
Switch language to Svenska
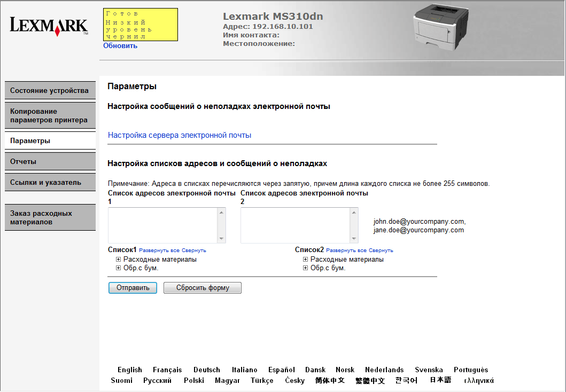(x=429, y=370)
